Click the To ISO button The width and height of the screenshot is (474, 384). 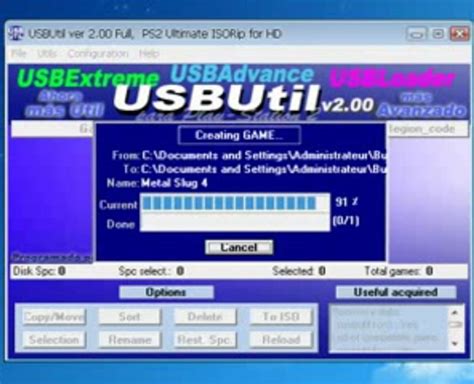point(281,316)
